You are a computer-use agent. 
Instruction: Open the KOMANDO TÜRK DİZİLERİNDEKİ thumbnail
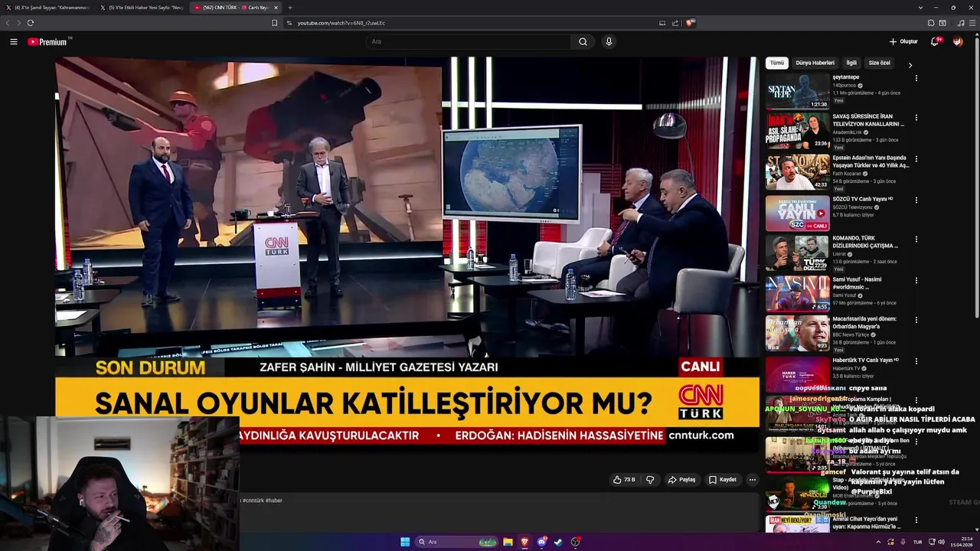[x=798, y=253]
